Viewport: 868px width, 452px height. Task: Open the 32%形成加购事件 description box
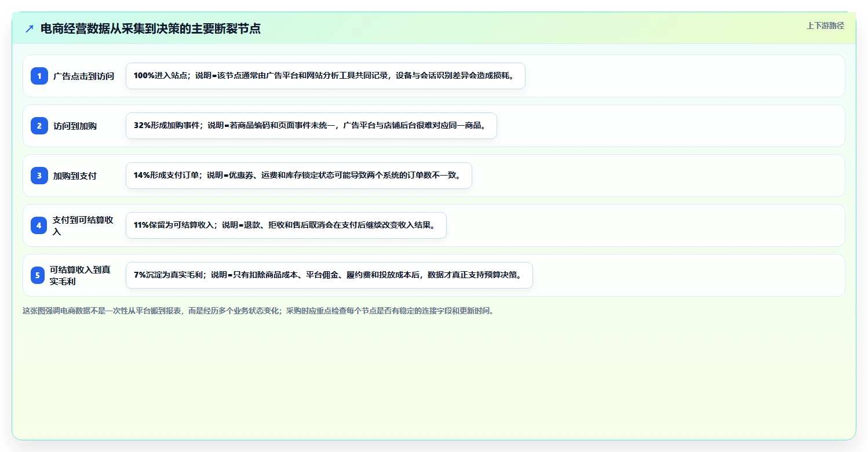coord(311,126)
